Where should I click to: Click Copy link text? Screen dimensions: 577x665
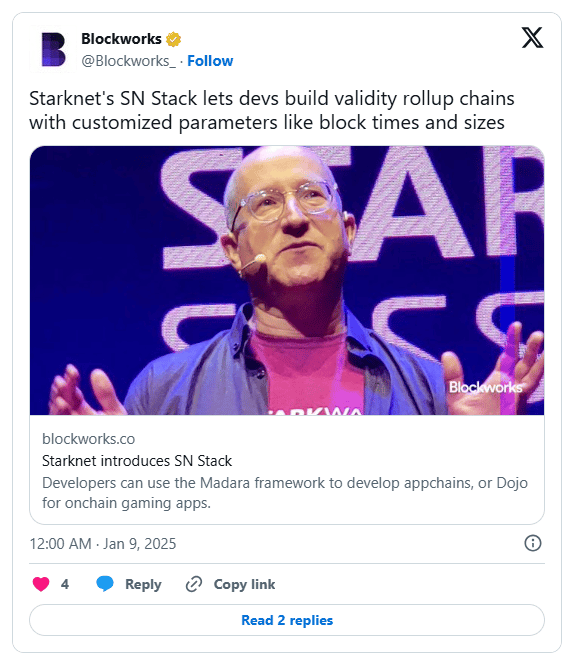(x=244, y=584)
